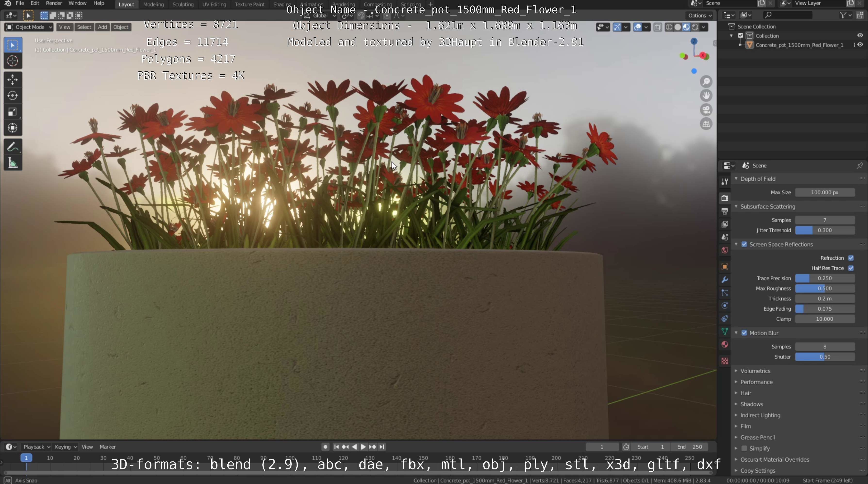
Task: Hide Concrete_pot_1500mm_Red_Flower_1 with eye icon
Action: coord(860,44)
